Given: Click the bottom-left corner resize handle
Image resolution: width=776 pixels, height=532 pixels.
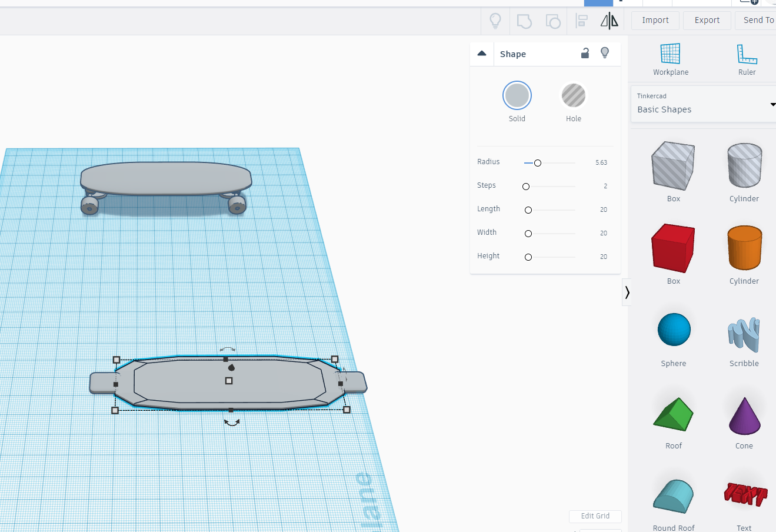Looking at the screenshot, I should (x=115, y=410).
